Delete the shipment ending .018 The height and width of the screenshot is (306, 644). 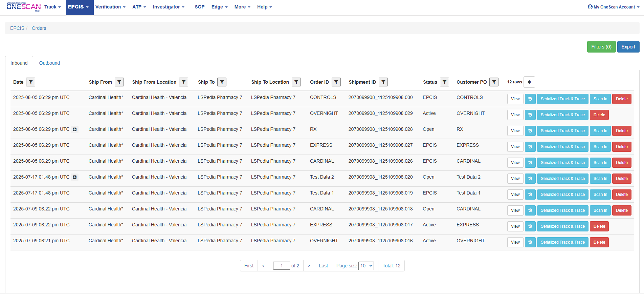[x=622, y=210]
